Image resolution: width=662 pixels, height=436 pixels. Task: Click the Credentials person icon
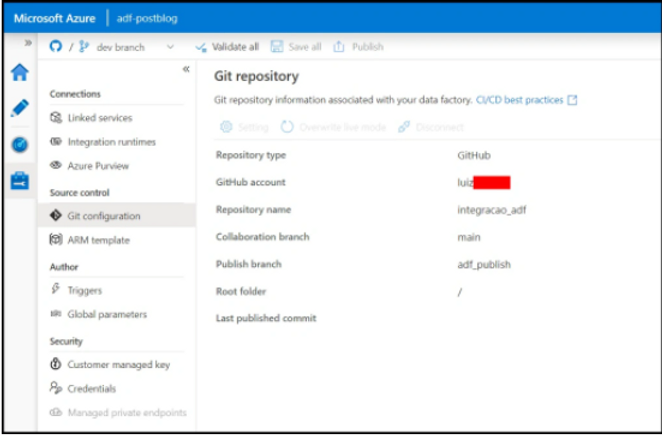pos(56,387)
